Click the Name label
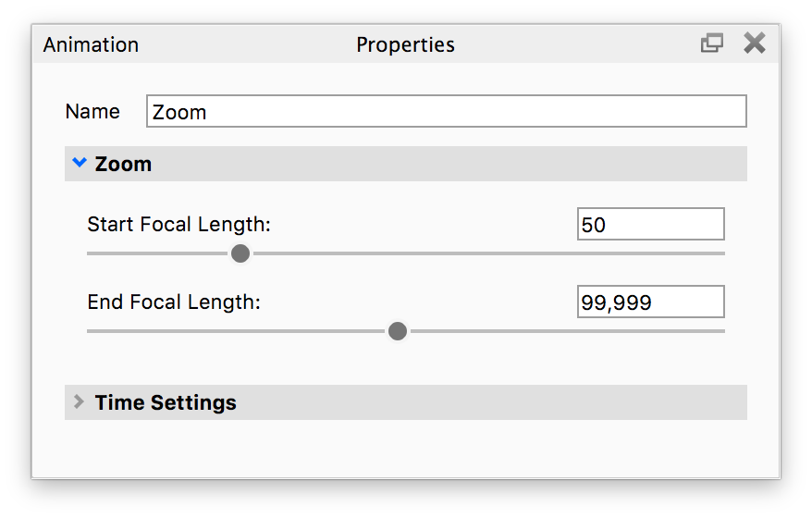Image resolution: width=812 pixels, height=518 pixels. 92,112
